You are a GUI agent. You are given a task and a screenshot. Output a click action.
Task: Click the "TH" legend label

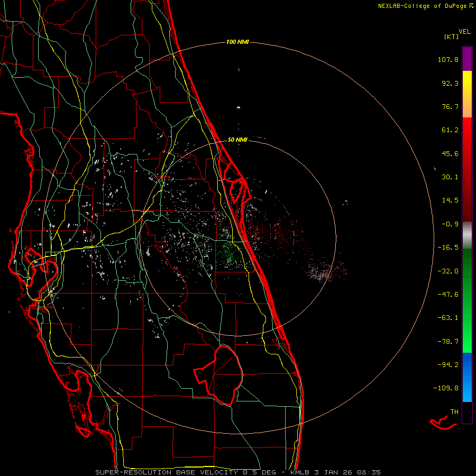pyautogui.click(x=454, y=411)
